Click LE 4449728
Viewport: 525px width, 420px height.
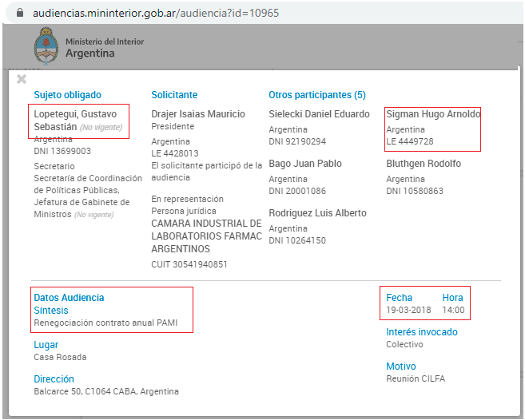point(410,141)
